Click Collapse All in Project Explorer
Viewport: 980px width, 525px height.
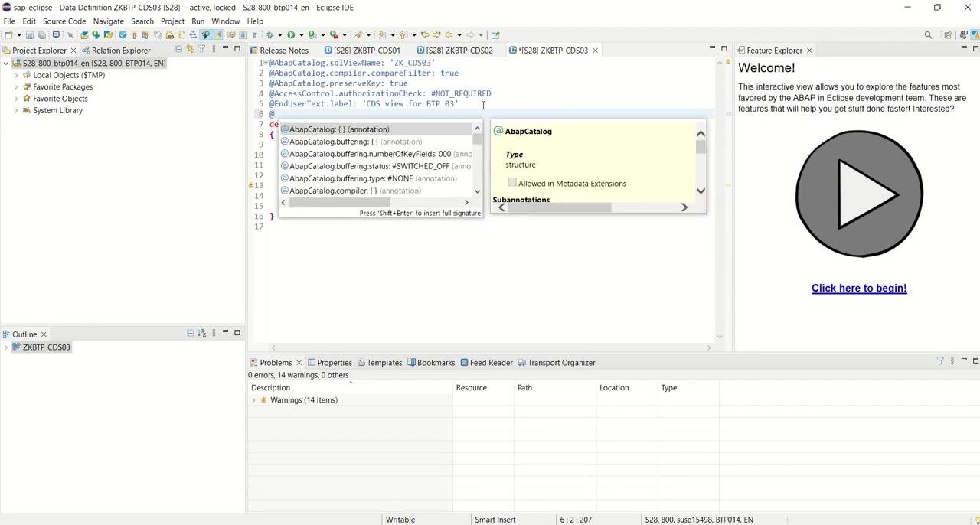(178, 50)
